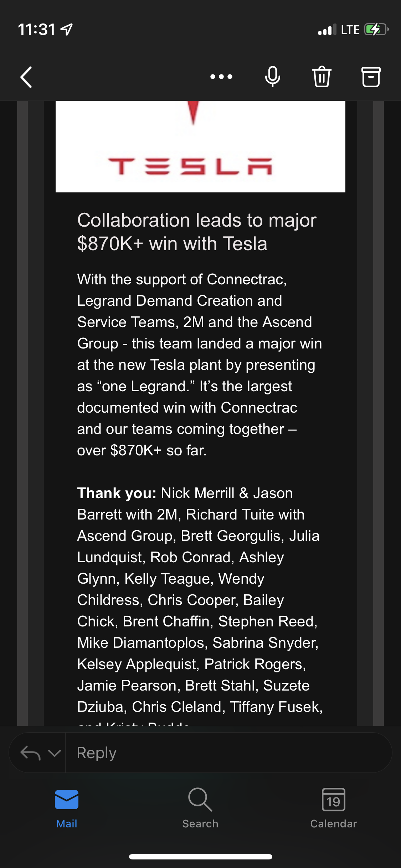Image resolution: width=401 pixels, height=868 pixels.
Task: Tap the cellular signal strength bars
Action: click(x=327, y=30)
